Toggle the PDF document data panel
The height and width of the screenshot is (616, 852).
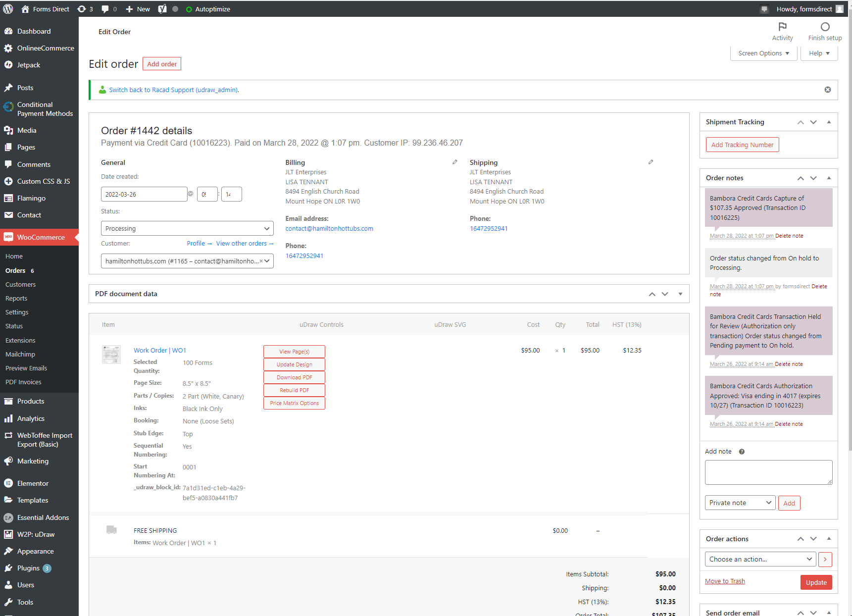[x=680, y=294]
